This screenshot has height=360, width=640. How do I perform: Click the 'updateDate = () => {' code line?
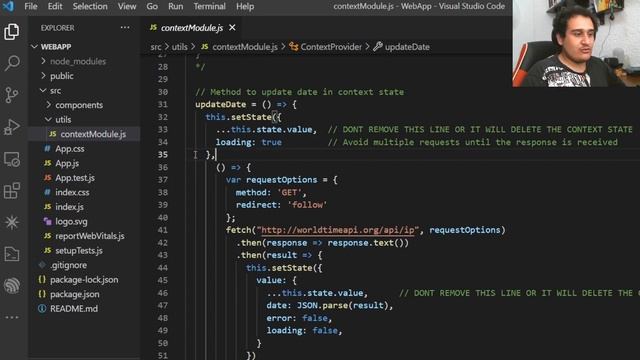[x=246, y=104]
